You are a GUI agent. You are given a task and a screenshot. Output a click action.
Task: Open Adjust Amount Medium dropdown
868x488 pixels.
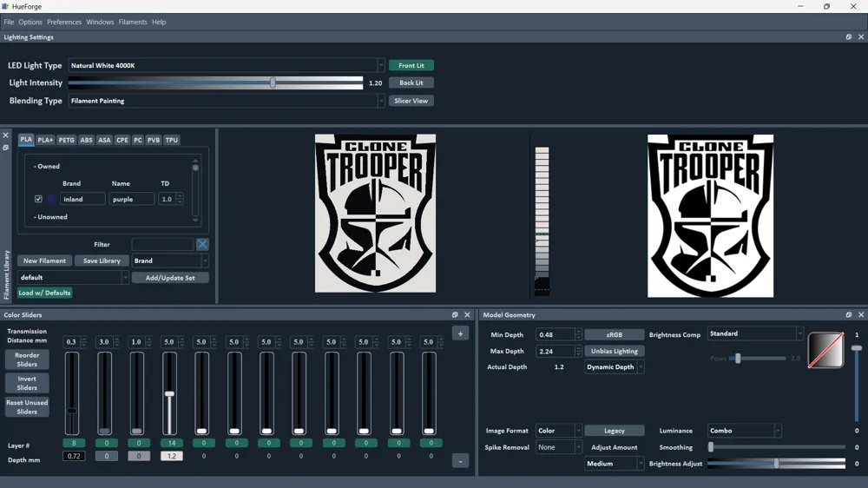coord(615,464)
